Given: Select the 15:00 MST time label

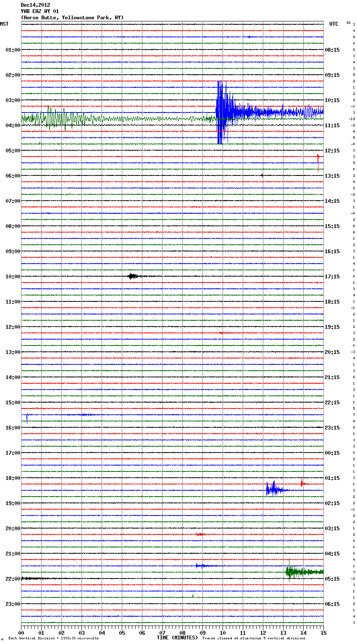Looking at the screenshot, I should tap(13, 403).
